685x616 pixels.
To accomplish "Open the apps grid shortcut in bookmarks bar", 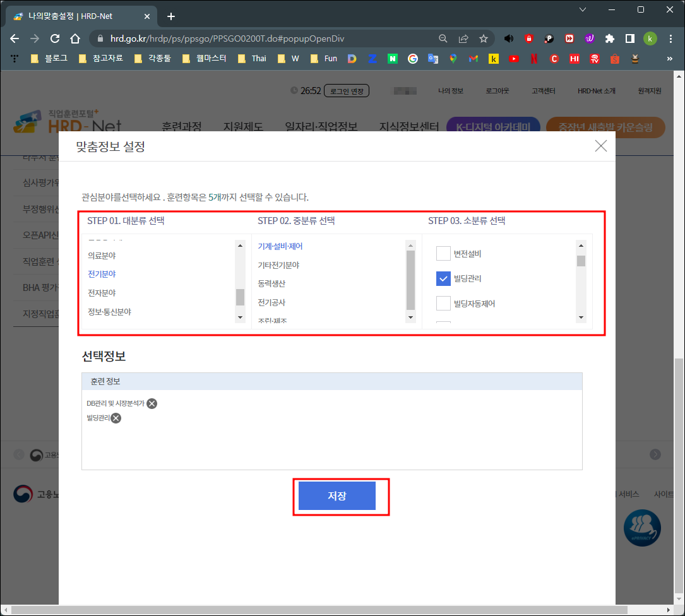I will (15, 58).
